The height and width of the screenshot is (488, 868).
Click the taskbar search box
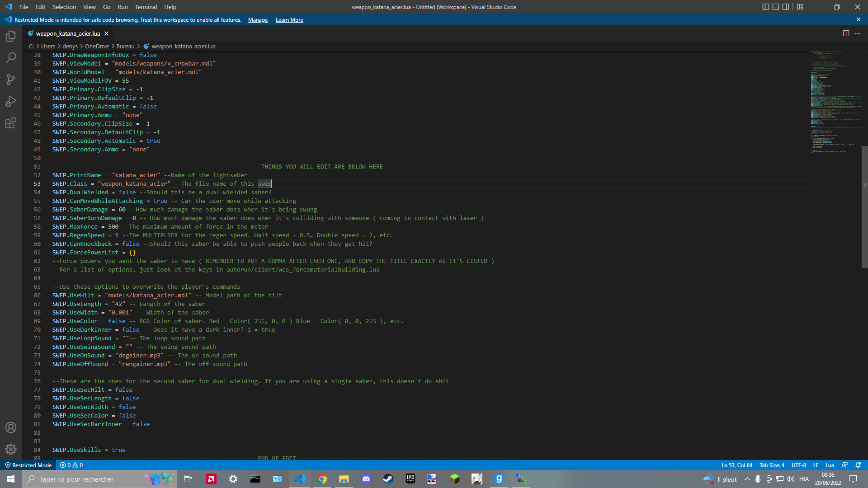click(x=99, y=479)
